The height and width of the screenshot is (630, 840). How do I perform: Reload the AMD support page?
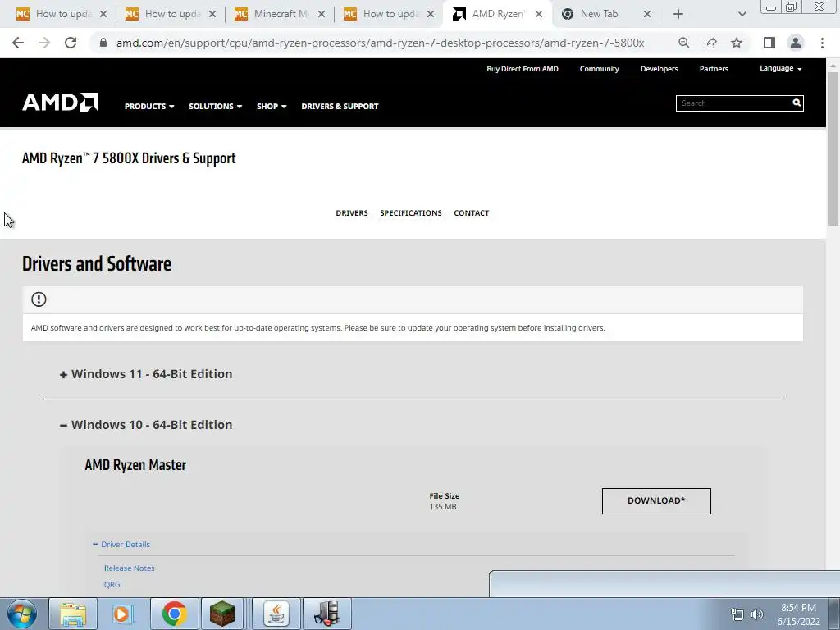click(71, 43)
